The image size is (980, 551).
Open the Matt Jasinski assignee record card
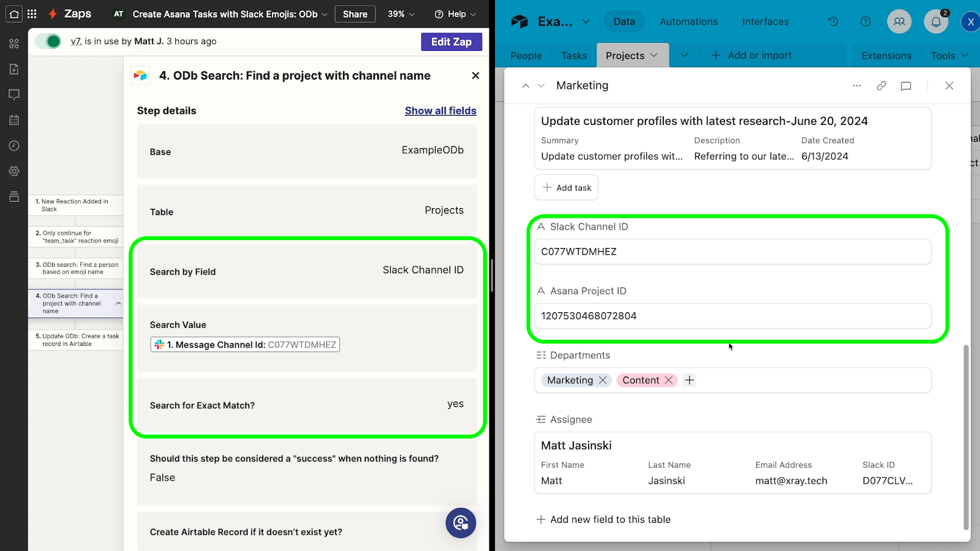(733, 463)
